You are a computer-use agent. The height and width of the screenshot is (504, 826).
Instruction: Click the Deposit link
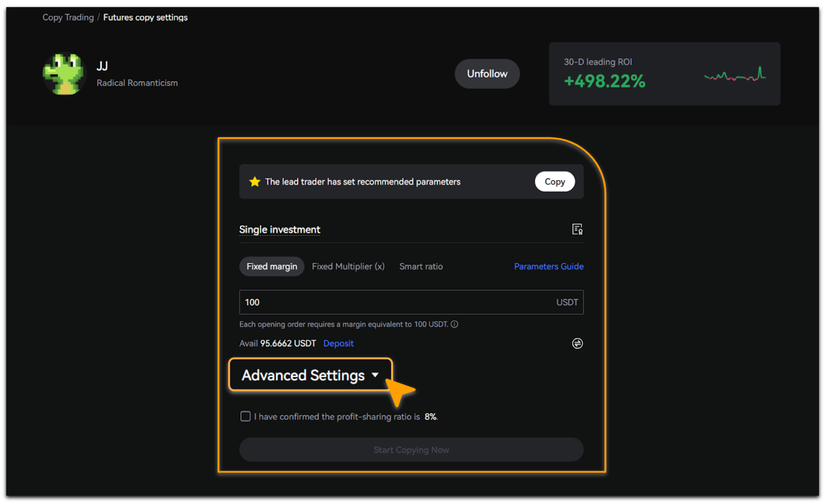pos(338,344)
